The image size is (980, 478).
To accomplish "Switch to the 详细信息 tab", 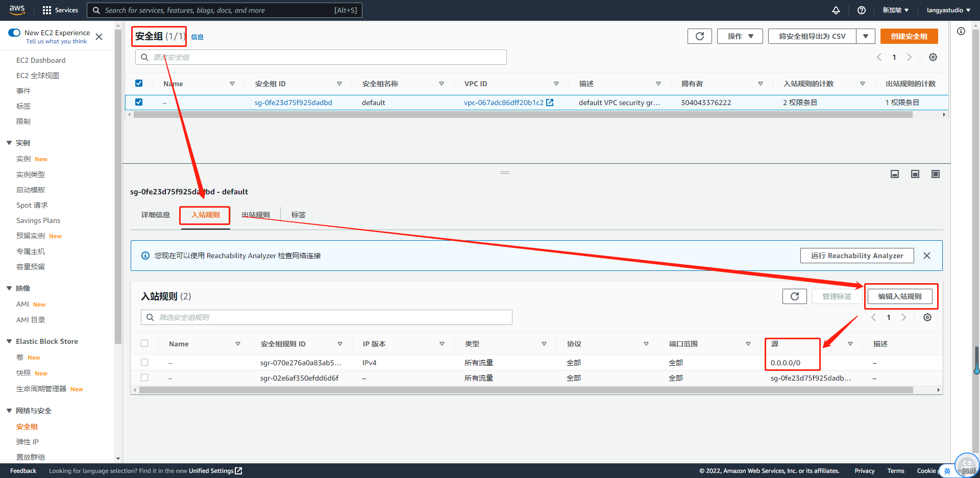I will click(156, 215).
